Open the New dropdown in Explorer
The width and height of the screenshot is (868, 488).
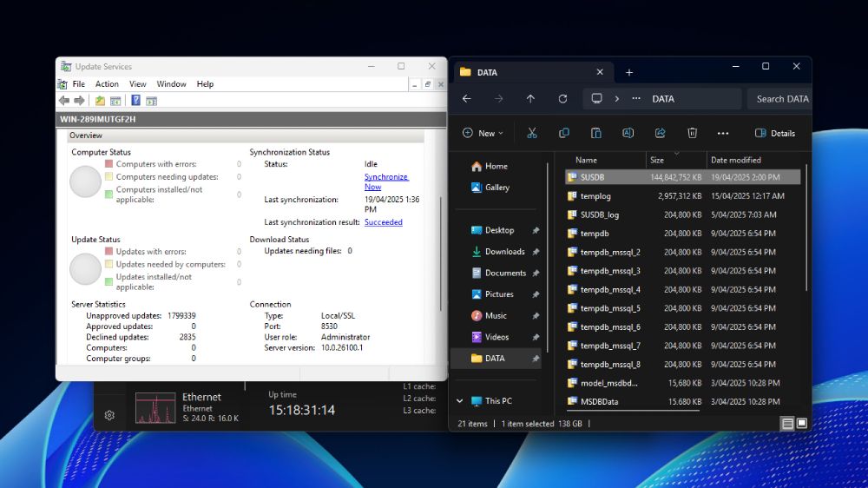tap(483, 133)
